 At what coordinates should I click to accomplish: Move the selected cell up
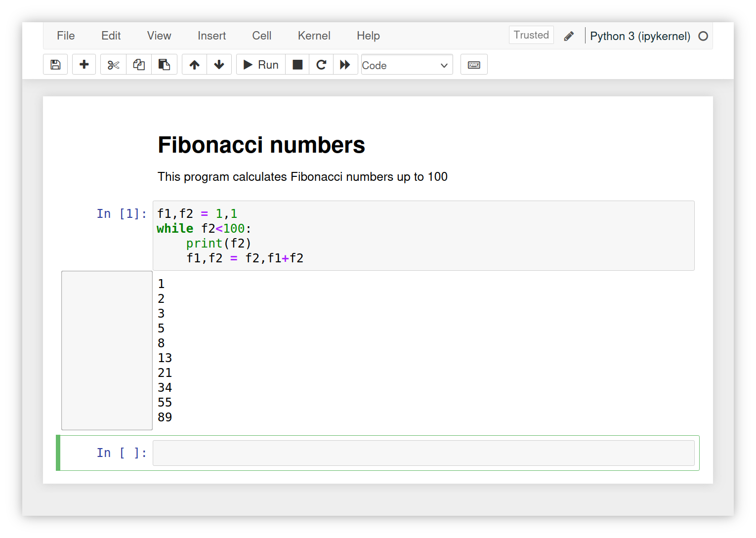(195, 65)
